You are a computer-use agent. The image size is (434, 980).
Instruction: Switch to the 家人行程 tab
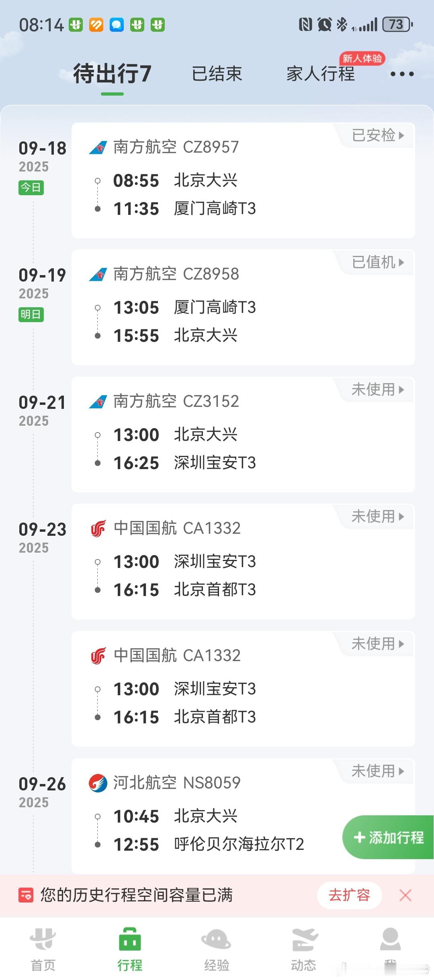click(x=321, y=74)
